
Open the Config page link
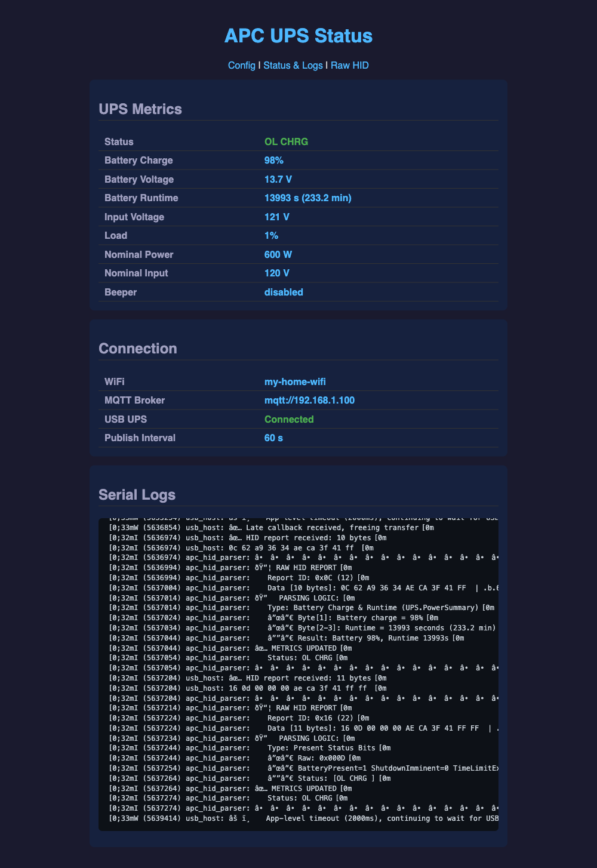242,64
